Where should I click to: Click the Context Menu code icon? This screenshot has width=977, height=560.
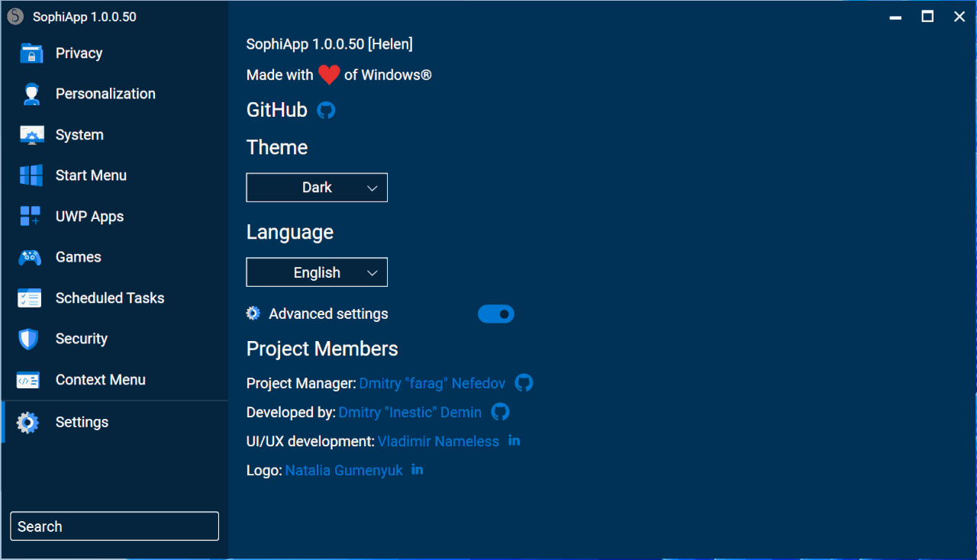pyautogui.click(x=29, y=380)
